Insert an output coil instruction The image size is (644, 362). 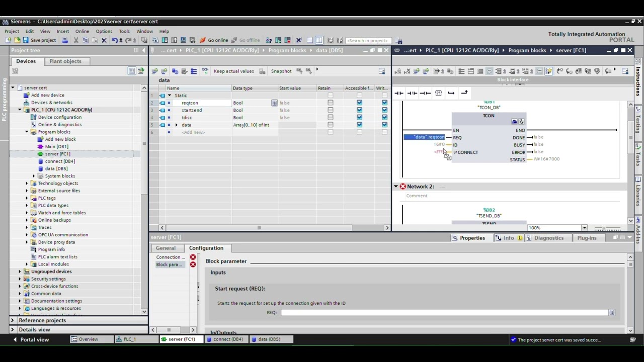click(425, 93)
